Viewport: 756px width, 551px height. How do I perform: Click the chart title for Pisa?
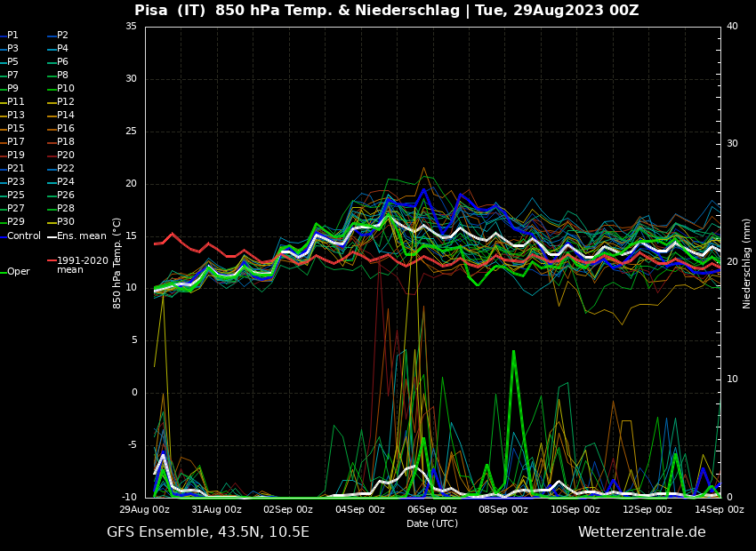(x=386, y=11)
